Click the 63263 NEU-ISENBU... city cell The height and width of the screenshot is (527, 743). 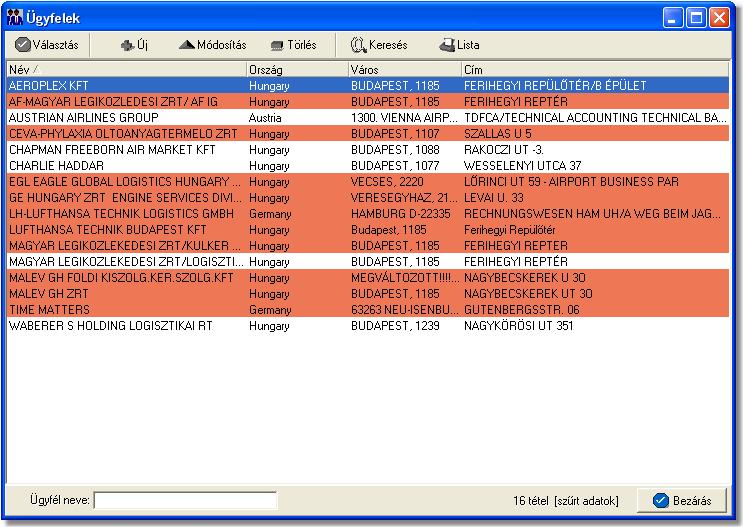405,310
